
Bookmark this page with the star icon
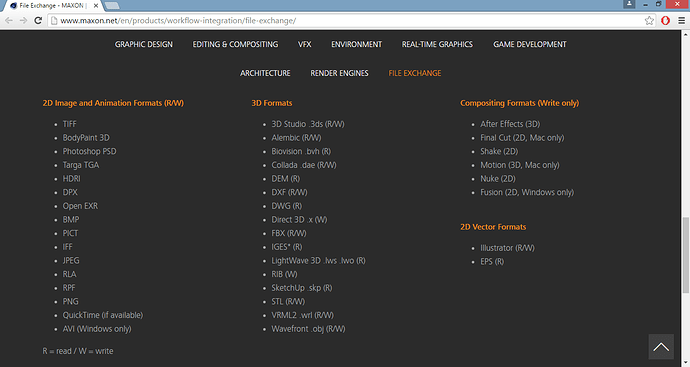(x=649, y=21)
